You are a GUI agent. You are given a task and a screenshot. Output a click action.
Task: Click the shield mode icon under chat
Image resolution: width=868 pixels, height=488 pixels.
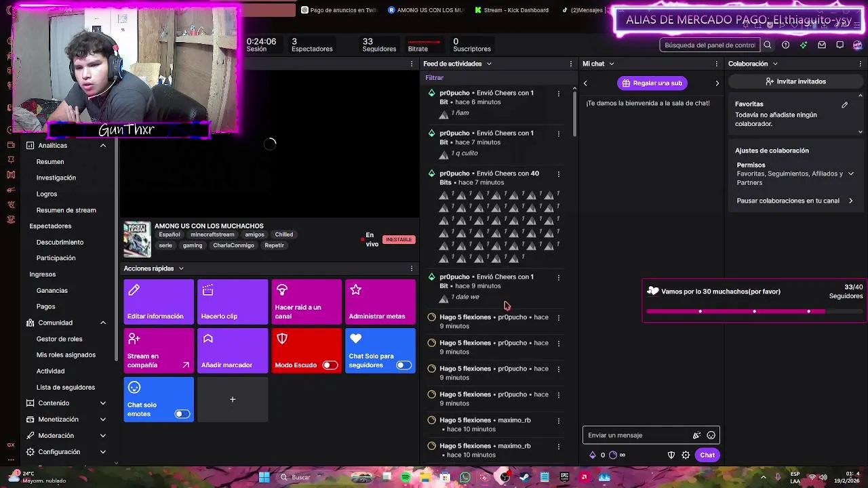pos(671,455)
